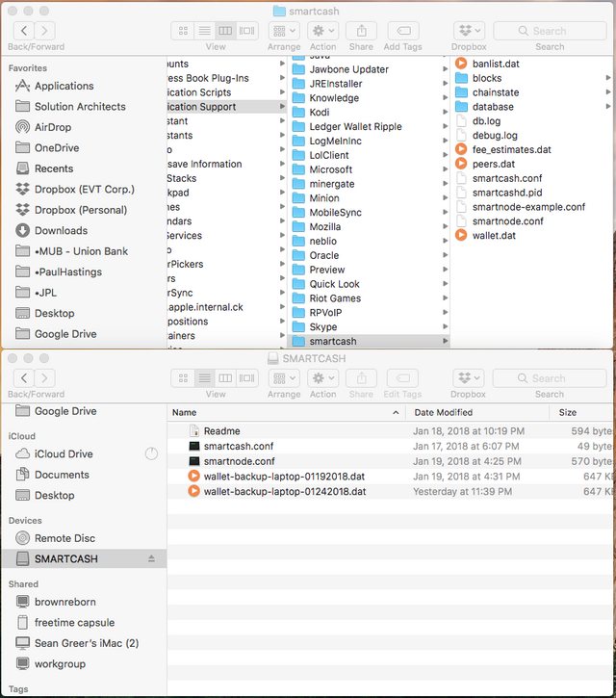Open Arrange dropdown in SMARTCASH window
This screenshot has height=698, width=616.
coord(284,378)
